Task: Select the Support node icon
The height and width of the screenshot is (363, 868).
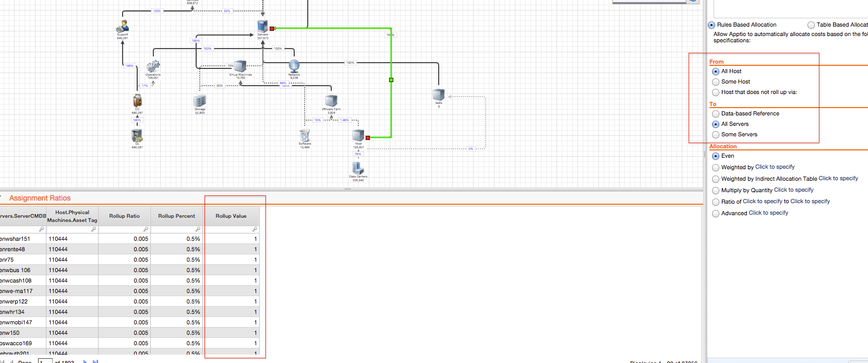Action: coord(123,26)
